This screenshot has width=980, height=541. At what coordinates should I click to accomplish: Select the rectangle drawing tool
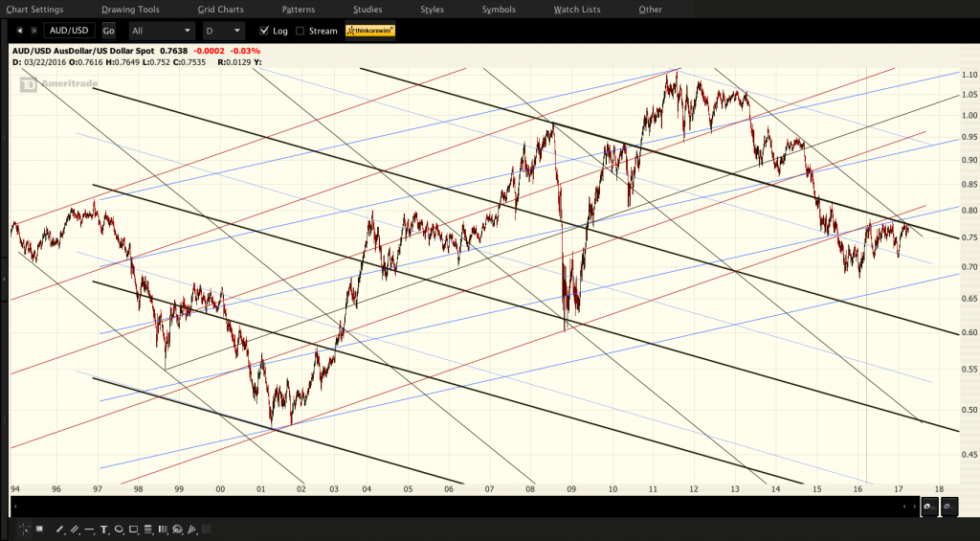coord(133,530)
